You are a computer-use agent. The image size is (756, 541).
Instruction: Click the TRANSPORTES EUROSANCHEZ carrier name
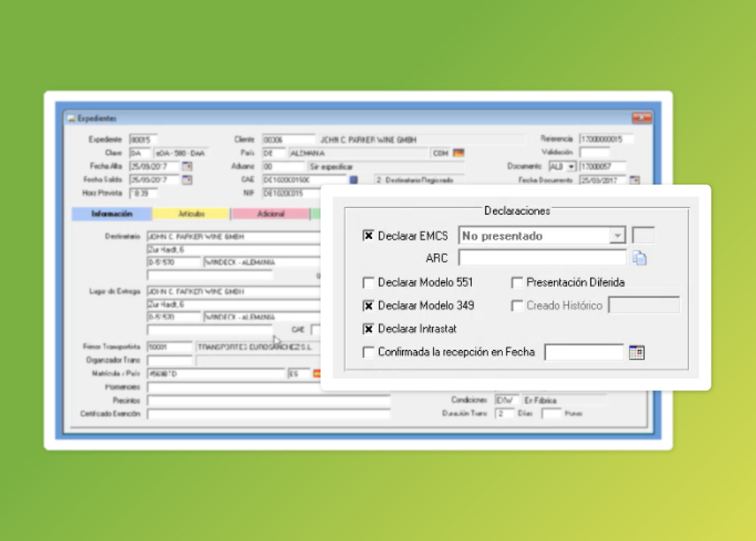click(255, 347)
